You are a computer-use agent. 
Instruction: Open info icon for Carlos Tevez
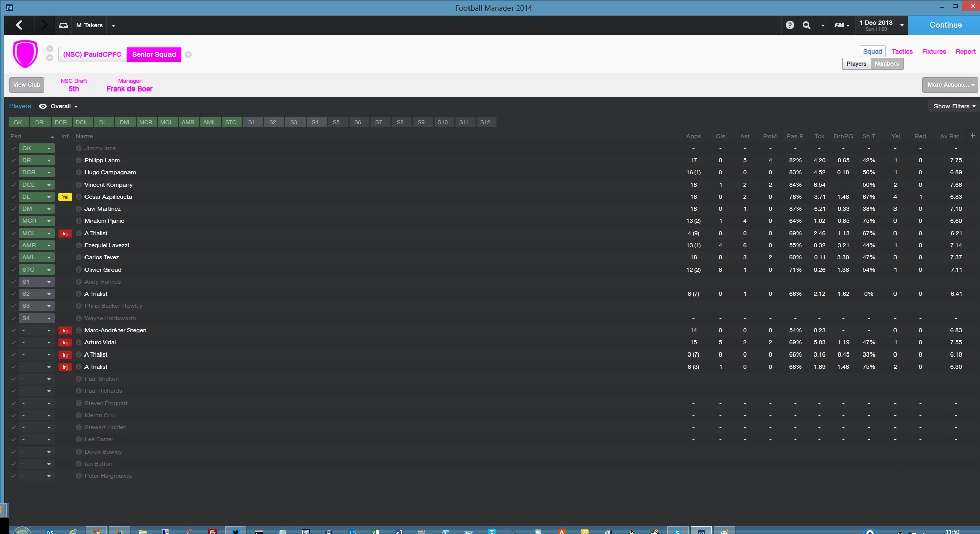[79, 257]
